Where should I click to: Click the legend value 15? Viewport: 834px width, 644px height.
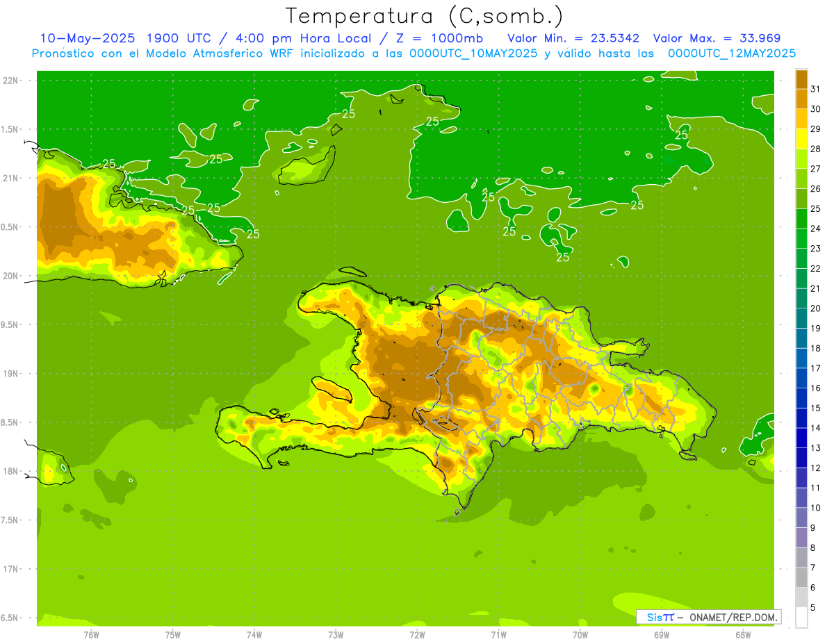815,408
